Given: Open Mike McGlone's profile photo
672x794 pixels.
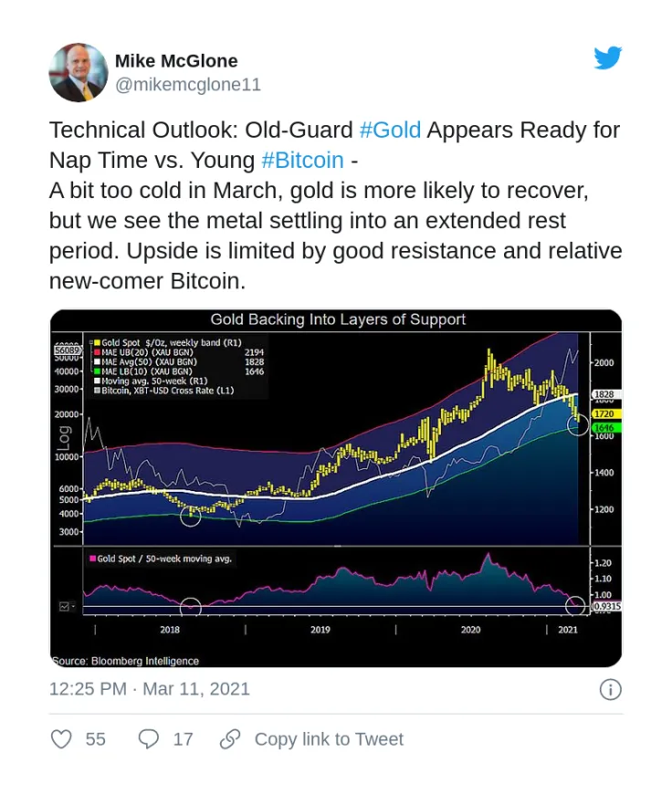Looking at the screenshot, I should (78, 72).
